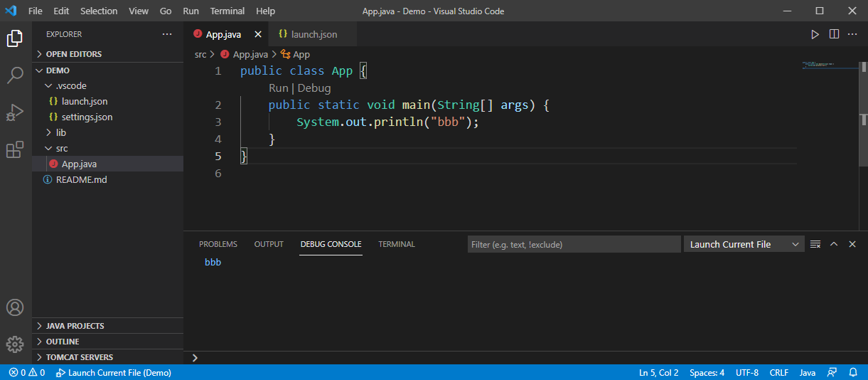Open the Manage gear icon

point(15,344)
